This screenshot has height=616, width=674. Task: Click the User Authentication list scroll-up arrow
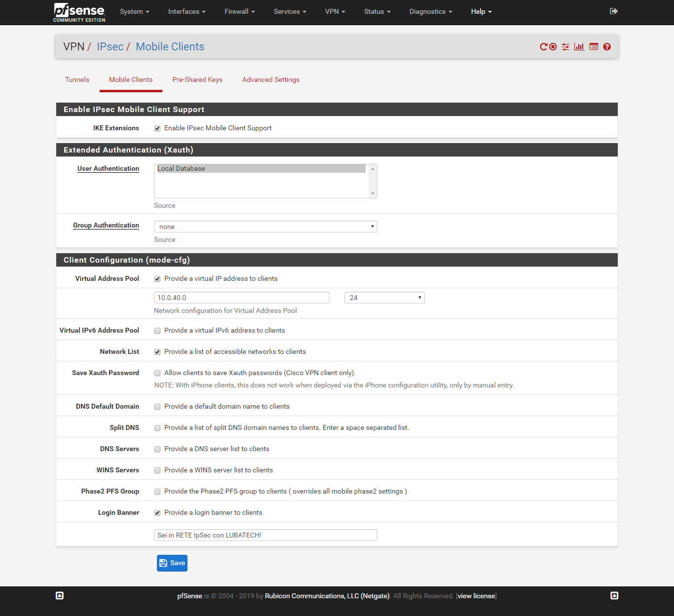(373, 169)
